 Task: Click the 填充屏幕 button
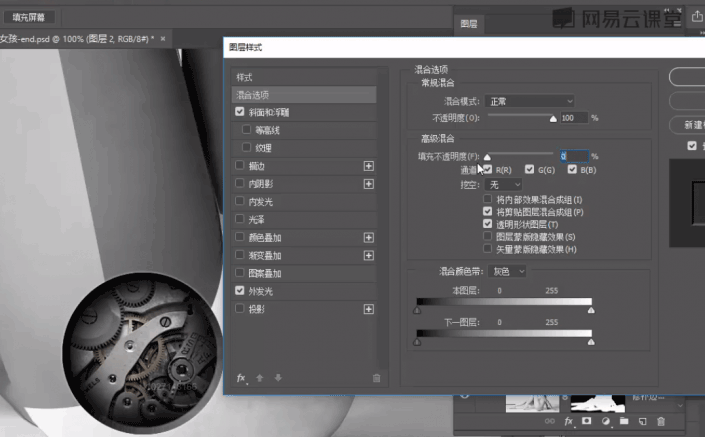point(29,17)
